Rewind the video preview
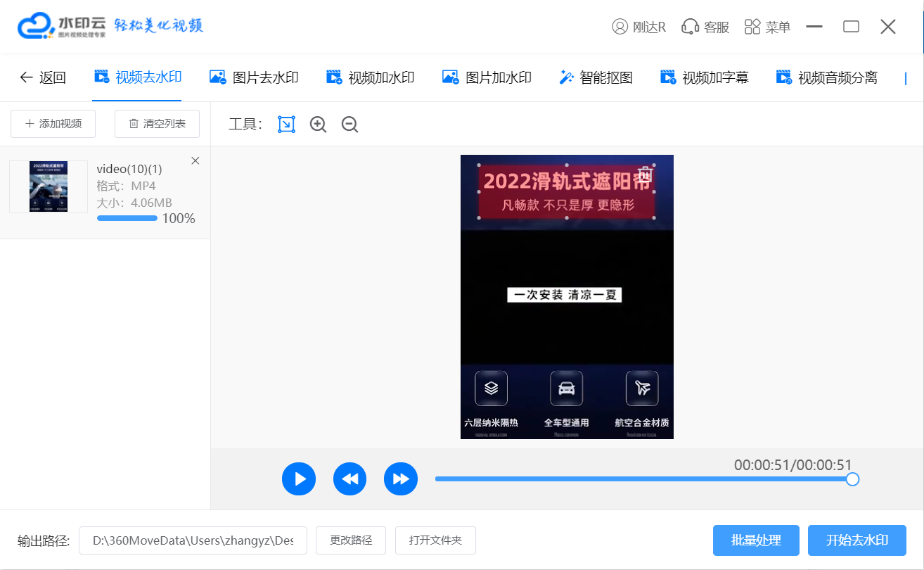Screen dimensions: 924x570 click(x=350, y=479)
